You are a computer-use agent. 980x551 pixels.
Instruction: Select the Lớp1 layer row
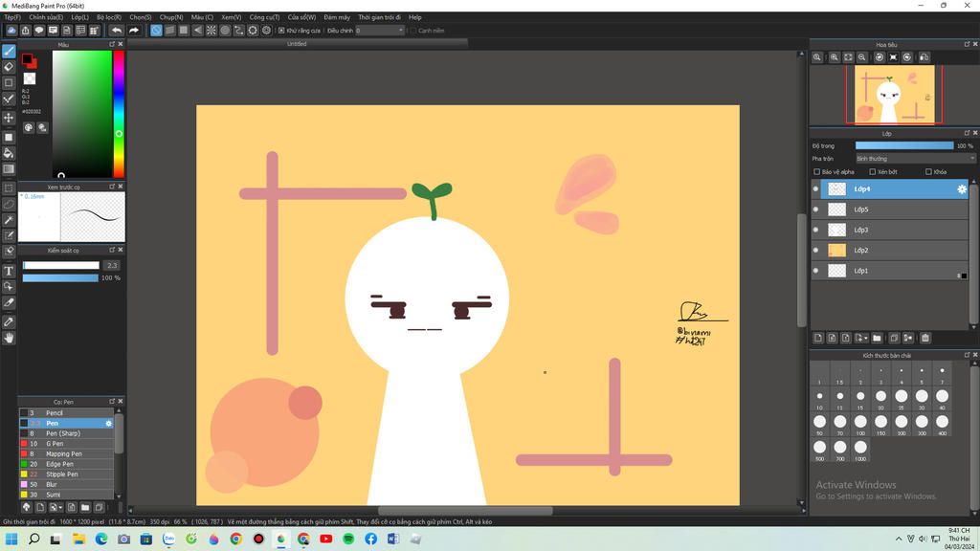coord(889,271)
